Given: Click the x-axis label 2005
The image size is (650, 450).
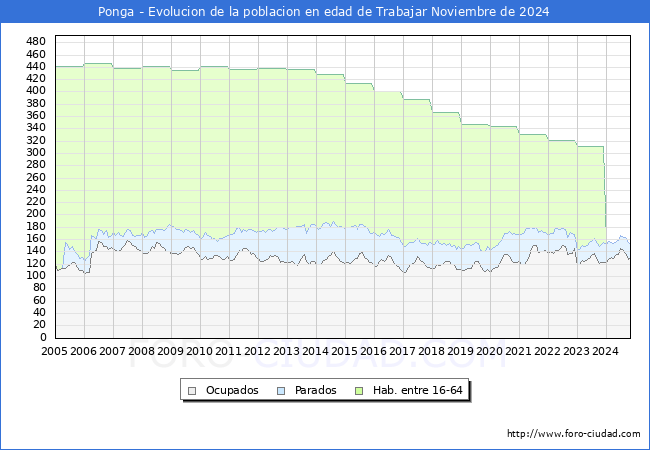Looking at the screenshot, I should (x=54, y=351).
